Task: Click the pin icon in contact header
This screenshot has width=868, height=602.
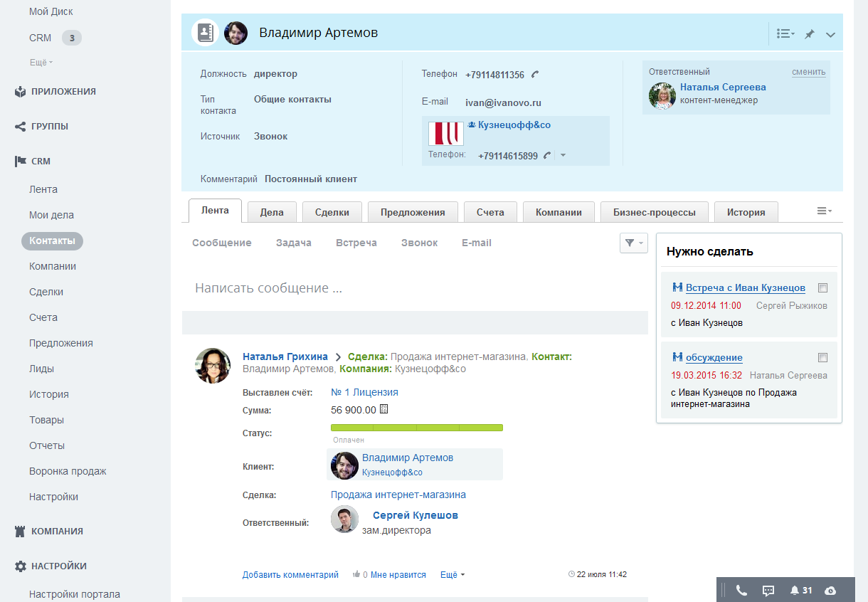Action: coord(809,33)
